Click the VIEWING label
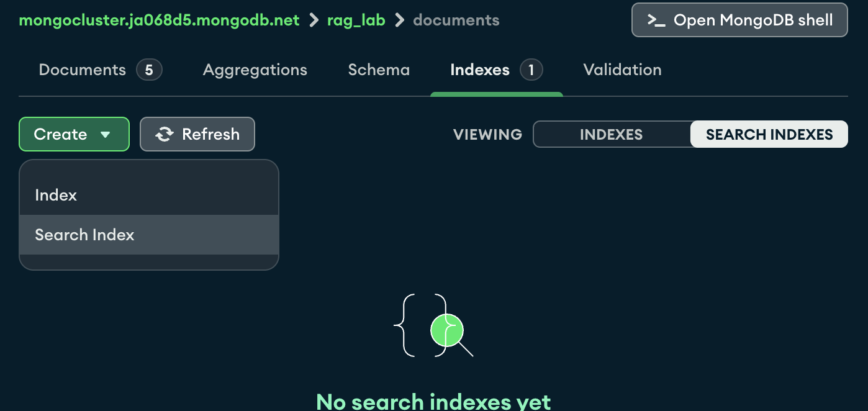868x411 pixels. tap(487, 135)
